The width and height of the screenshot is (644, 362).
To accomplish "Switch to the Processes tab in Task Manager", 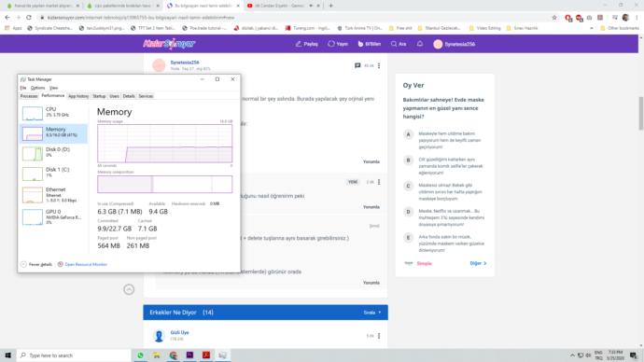I will (29, 96).
